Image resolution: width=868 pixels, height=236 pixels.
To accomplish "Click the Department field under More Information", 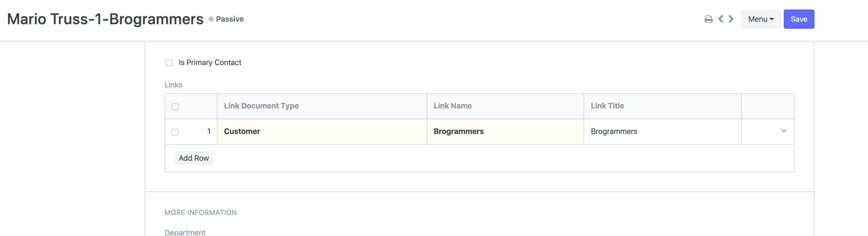I will click(185, 232).
